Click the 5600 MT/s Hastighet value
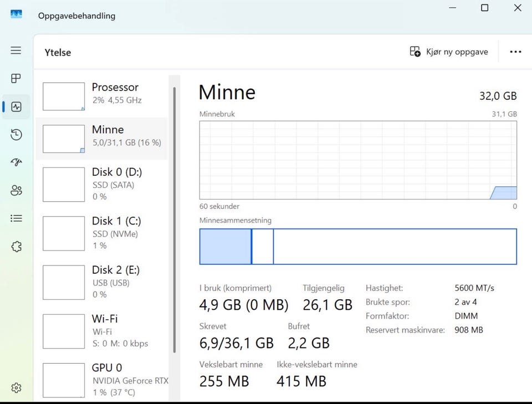 click(474, 288)
